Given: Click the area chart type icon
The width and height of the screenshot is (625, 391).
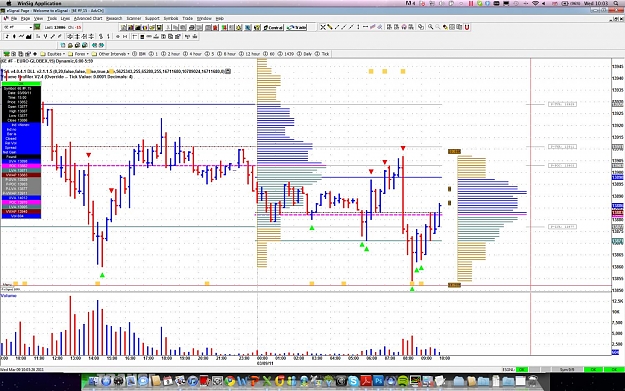Looking at the screenshot, I should 29,37.
